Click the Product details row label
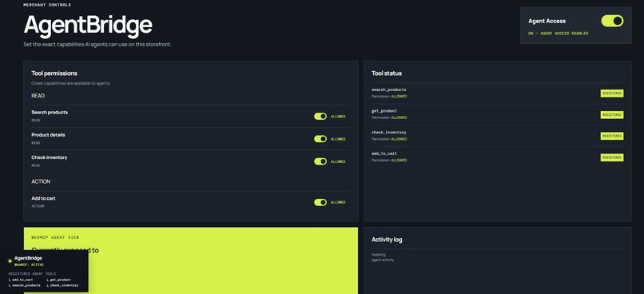The width and height of the screenshot is (644, 294). coord(48,135)
